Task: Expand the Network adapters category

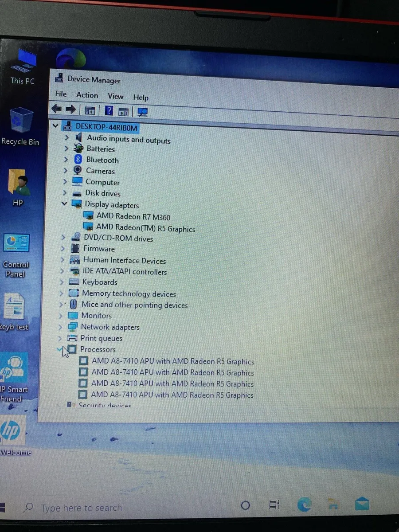Action: (60, 327)
